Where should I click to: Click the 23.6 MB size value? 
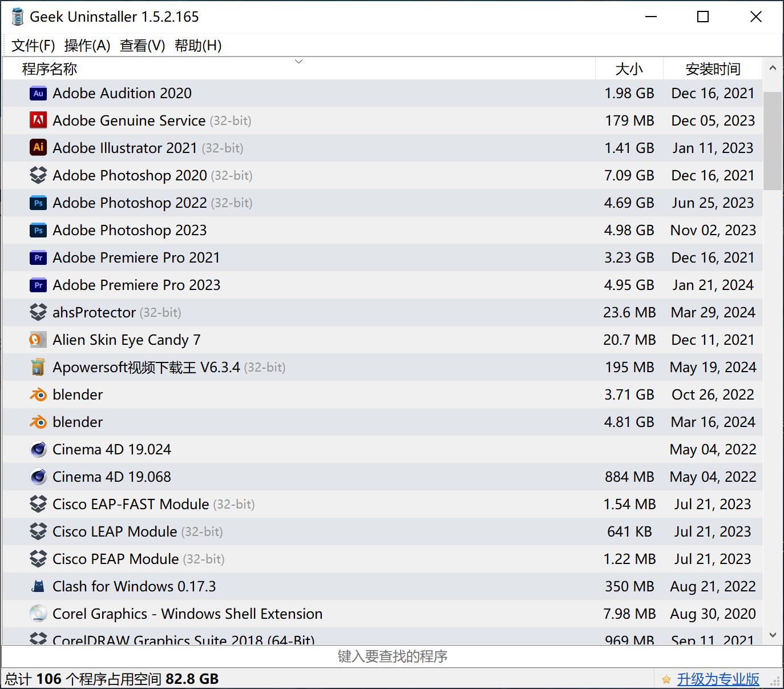[x=629, y=312]
